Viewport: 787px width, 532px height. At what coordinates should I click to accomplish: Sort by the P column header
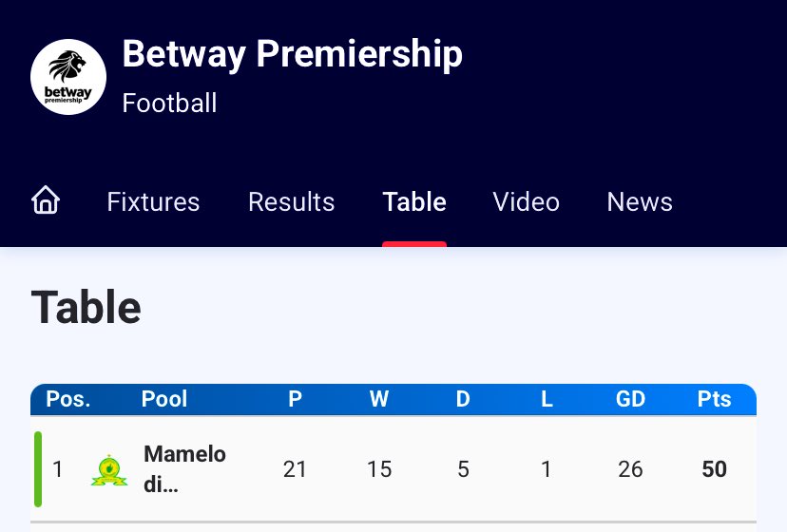(x=295, y=399)
